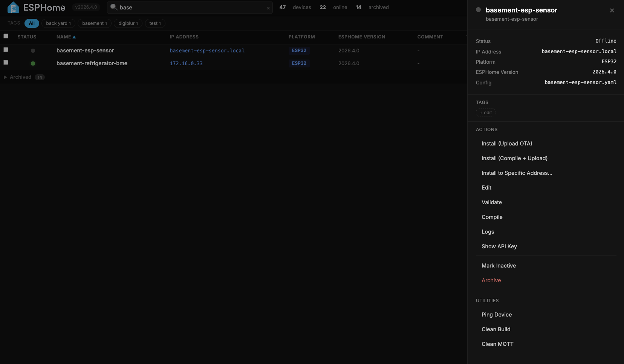Run the Clean Build utility
This screenshot has height=364, width=624.
coord(496,329)
